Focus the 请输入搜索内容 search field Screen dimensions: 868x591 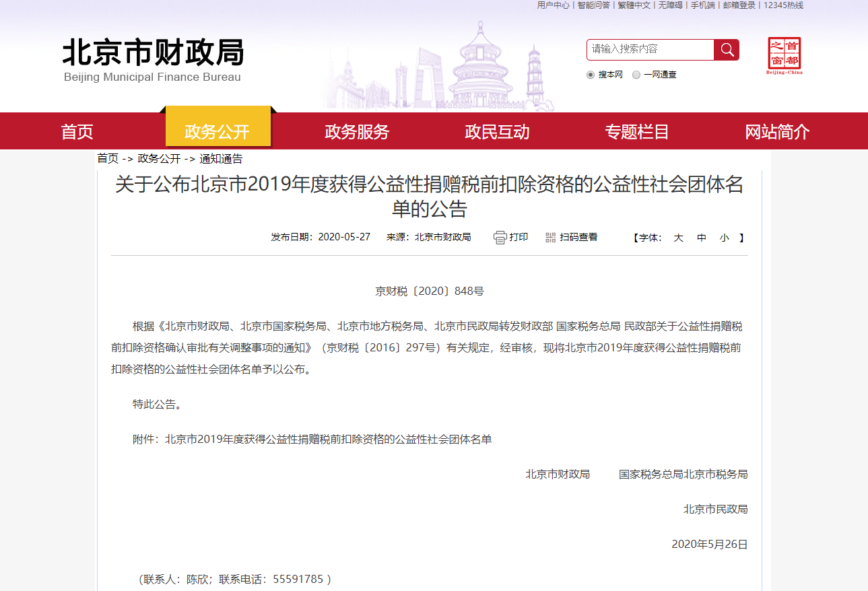[x=650, y=50]
